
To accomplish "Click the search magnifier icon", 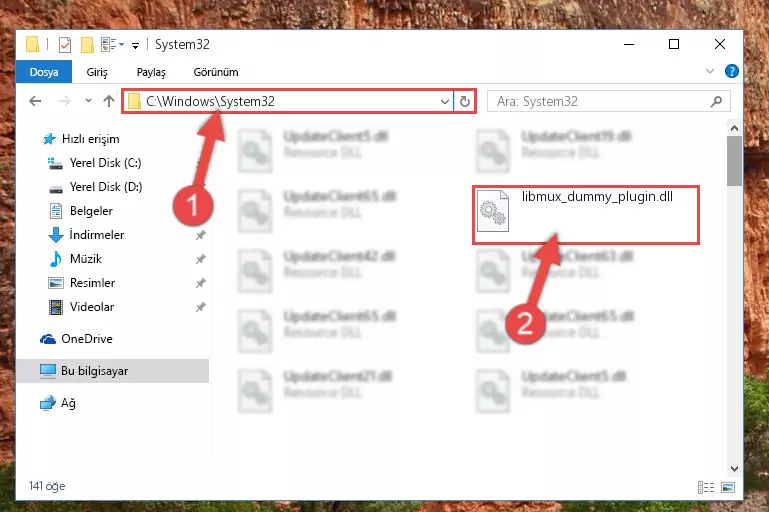I will coord(716,102).
